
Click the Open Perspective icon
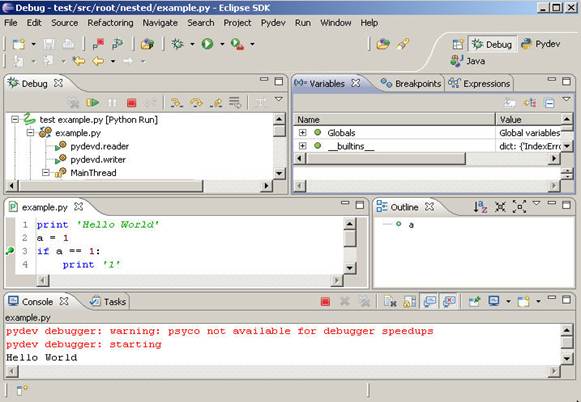pos(458,44)
